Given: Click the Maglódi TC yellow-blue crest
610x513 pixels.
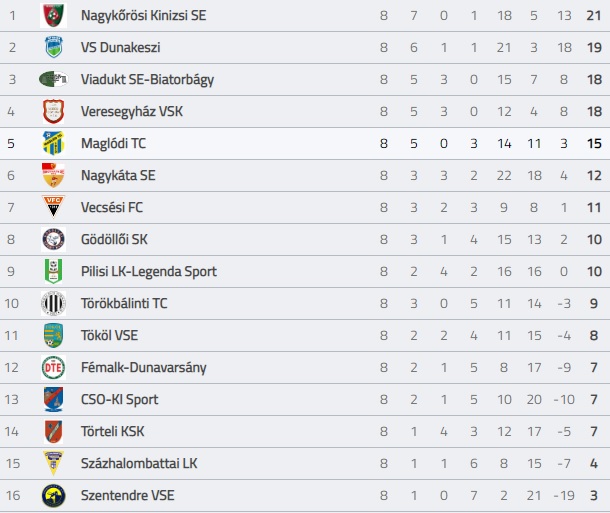Looking at the screenshot, I should tap(53, 143).
